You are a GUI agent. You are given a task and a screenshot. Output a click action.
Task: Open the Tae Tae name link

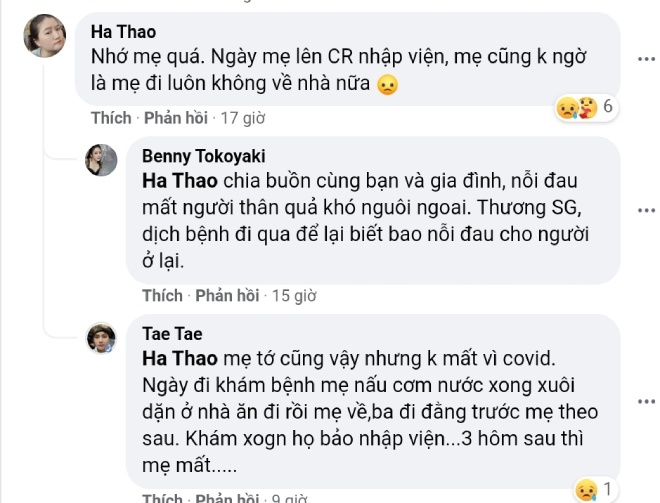click(x=172, y=334)
